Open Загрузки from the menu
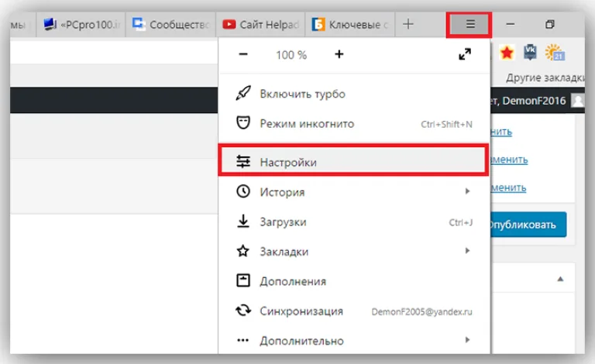 click(x=353, y=221)
